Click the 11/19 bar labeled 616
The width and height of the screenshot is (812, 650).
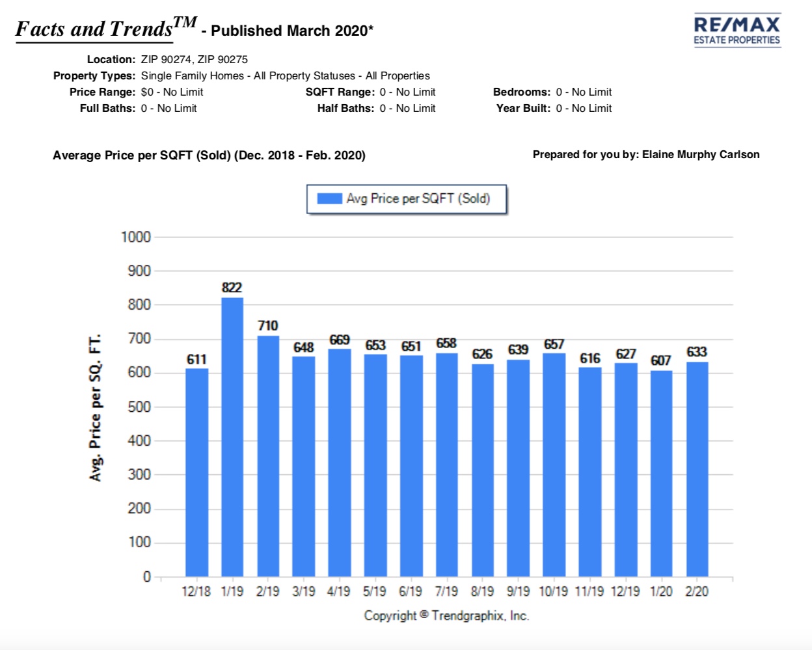(x=590, y=472)
